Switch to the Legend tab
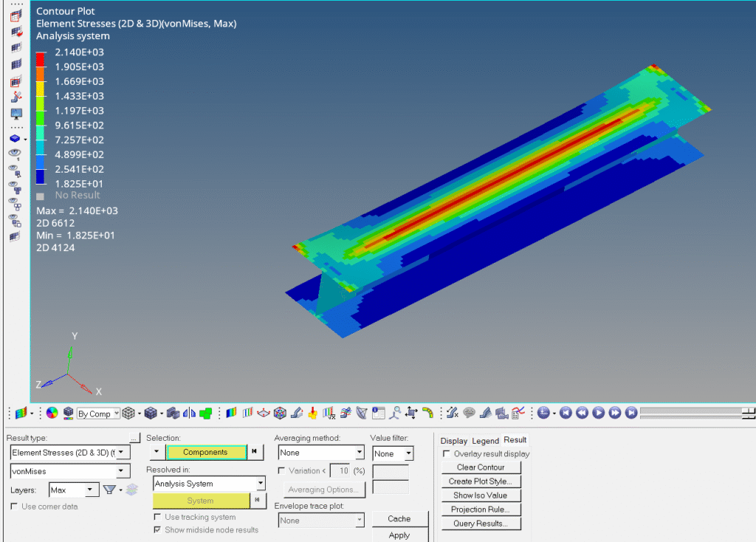Screen dimensions: 756x542 pyautogui.click(x=485, y=441)
